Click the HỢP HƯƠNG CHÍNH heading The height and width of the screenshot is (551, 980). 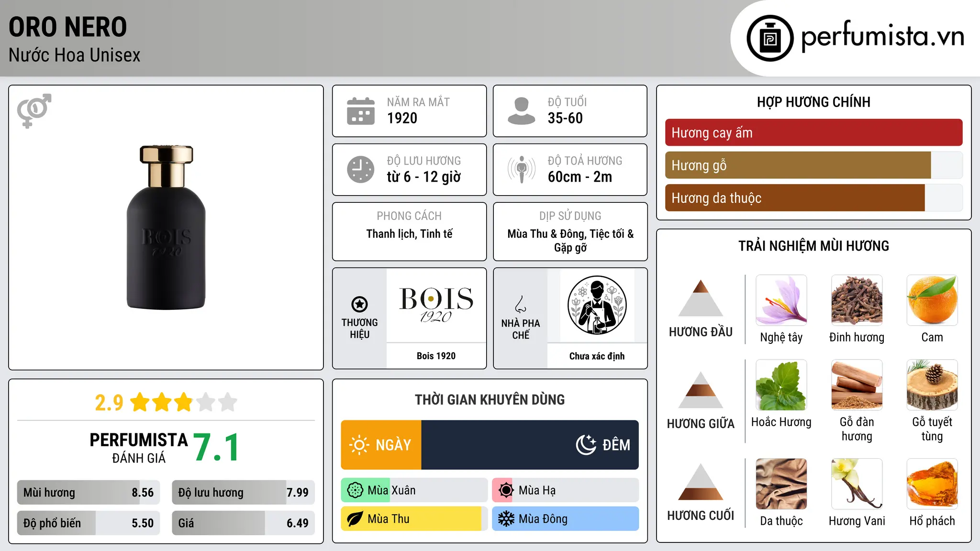tap(813, 102)
